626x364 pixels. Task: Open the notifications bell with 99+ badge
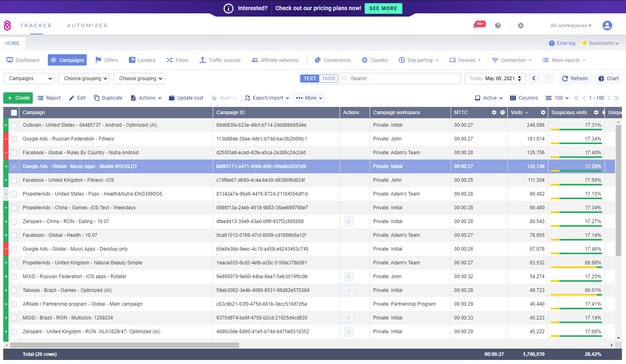click(478, 25)
